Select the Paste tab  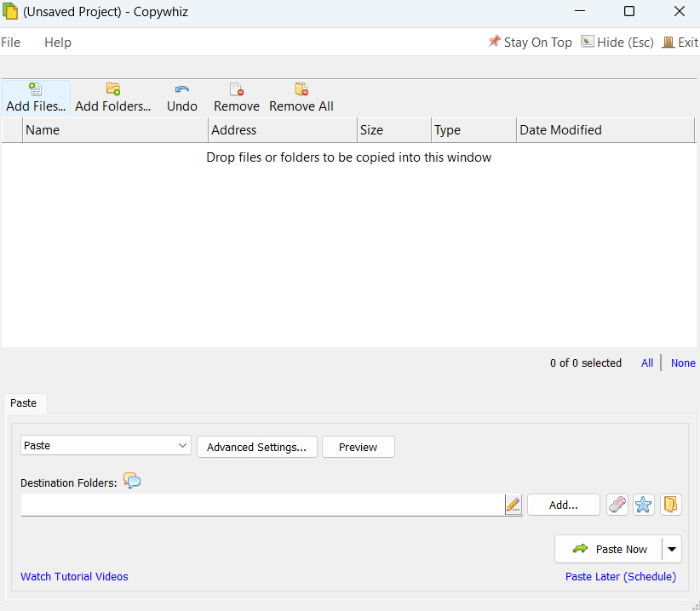coord(24,403)
